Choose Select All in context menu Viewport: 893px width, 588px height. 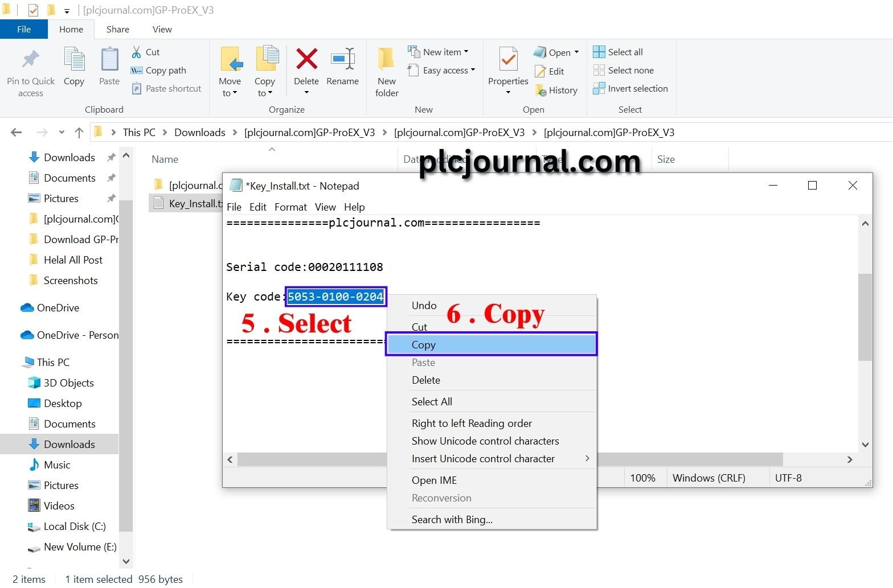pyautogui.click(x=491, y=401)
